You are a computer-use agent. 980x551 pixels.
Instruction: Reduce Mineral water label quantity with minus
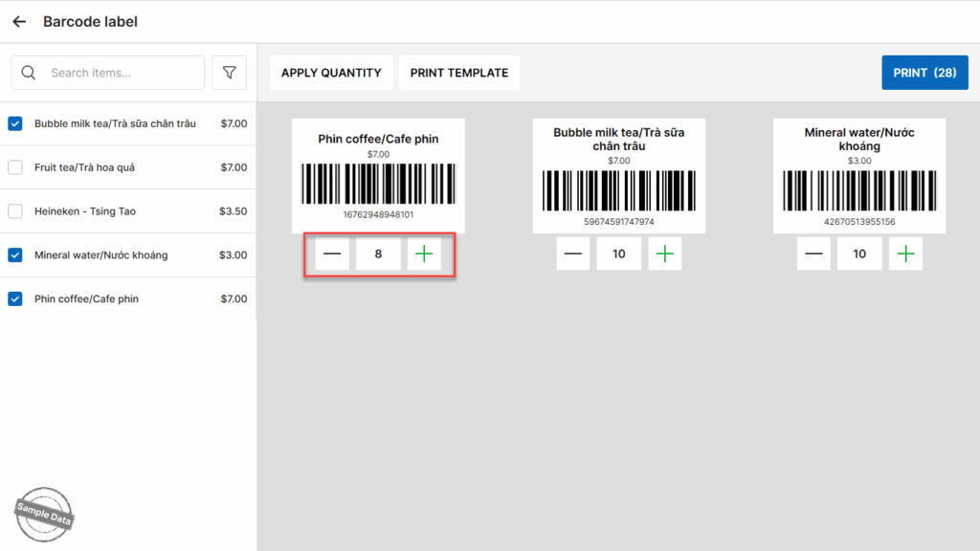click(x=813, y=253)
